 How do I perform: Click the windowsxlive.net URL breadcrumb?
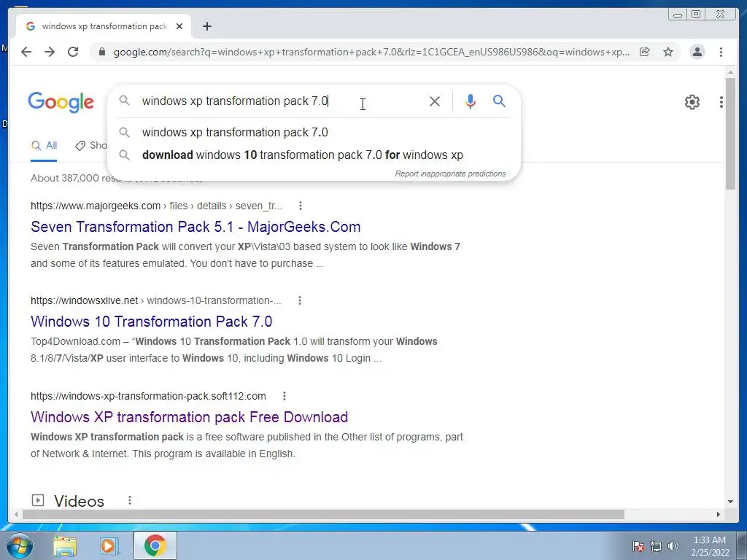(x=156, y=300)
